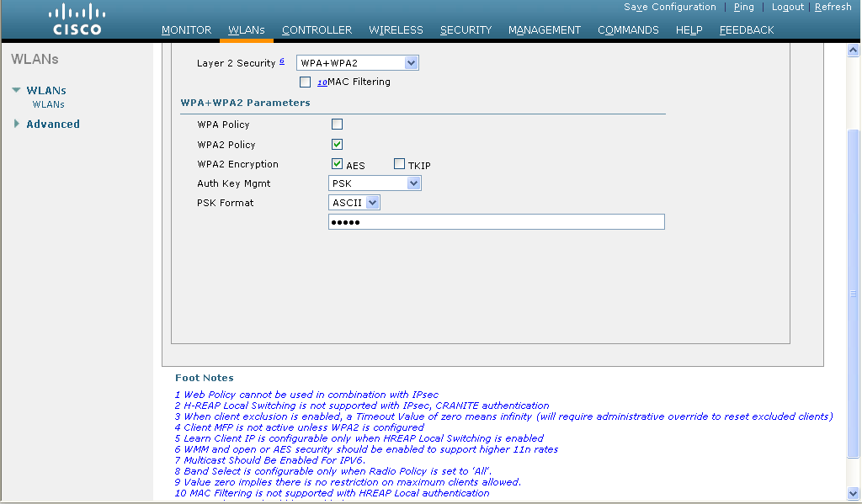This screenshot has width=862, height=504.
Task: Open the MONITOR menu
Action: pyautogui.click(x=186, y=30)
